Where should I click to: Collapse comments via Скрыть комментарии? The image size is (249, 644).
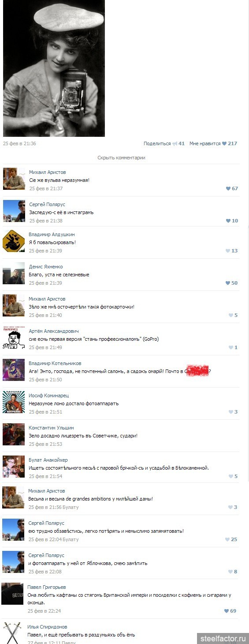pyautogui.click(x=121, y=158)
